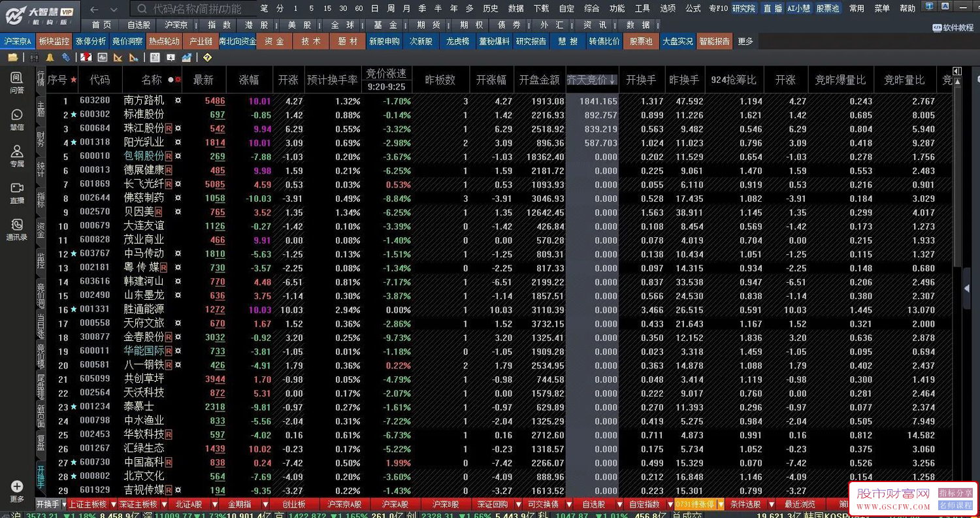
Task: Click the 龙虎榜 button
Action: 457,40
